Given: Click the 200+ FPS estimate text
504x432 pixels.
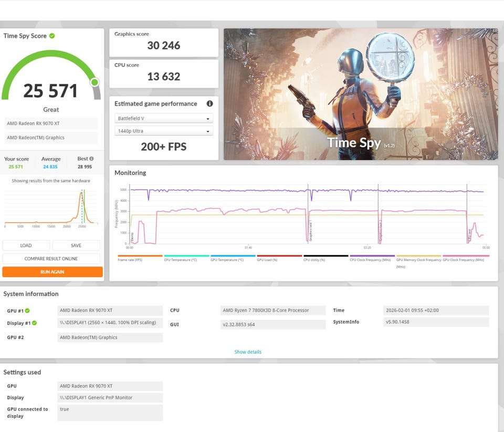Looking at the screenshot, I should (x=164, y=147).
